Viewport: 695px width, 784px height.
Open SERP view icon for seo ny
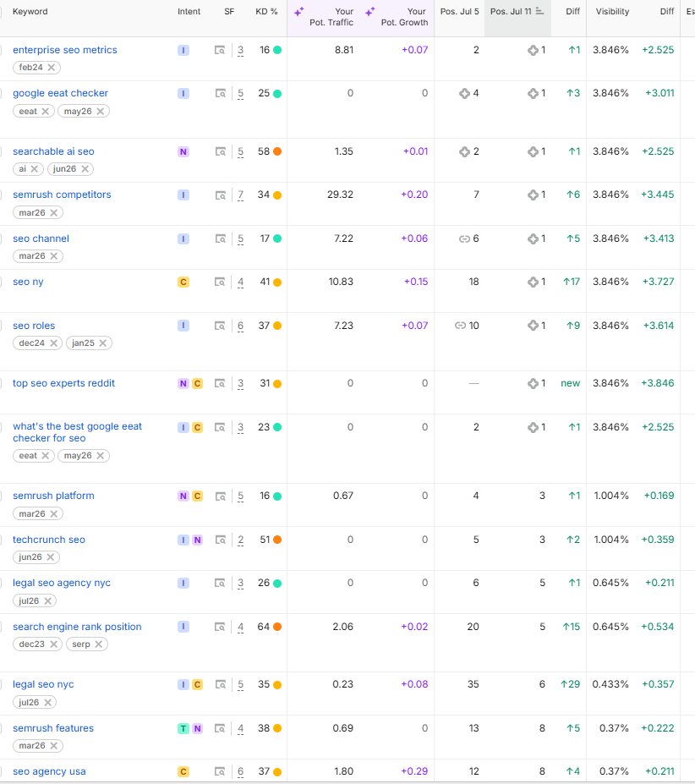click(x=220, y=282)
